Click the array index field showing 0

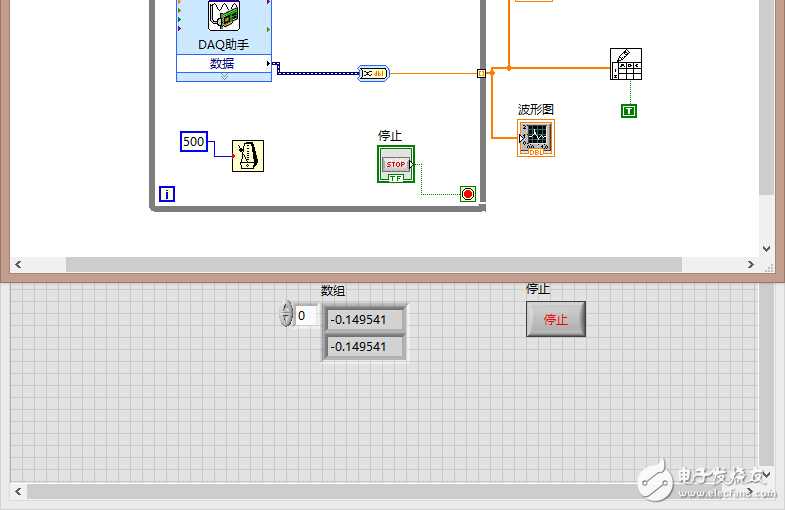pyautogui.click(x=306, y=315)
